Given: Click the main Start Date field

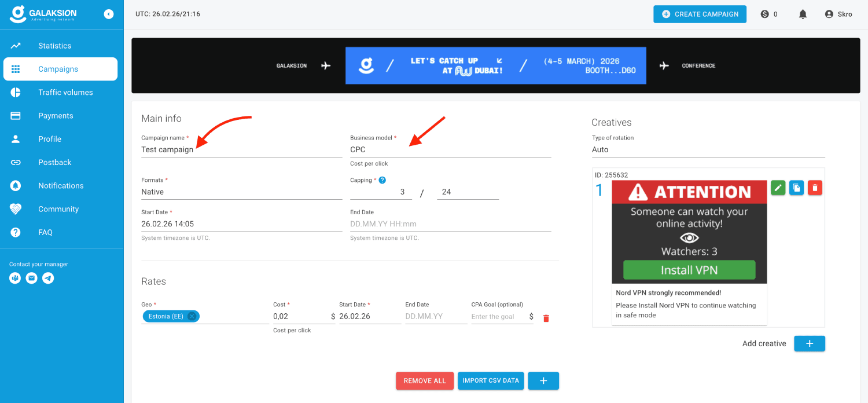Looking at the screenshot, I should [x=241, y=224].
